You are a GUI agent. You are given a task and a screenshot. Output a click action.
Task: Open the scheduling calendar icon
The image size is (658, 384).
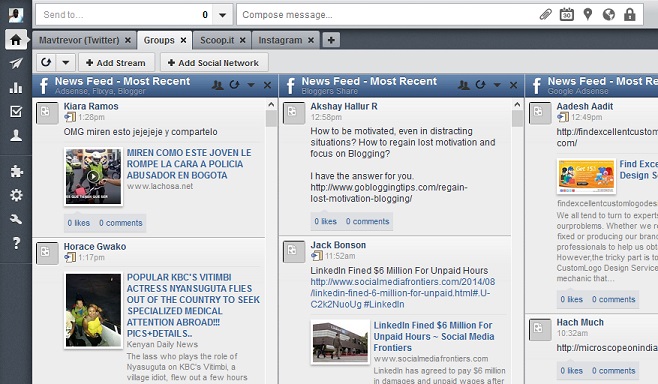567,14
